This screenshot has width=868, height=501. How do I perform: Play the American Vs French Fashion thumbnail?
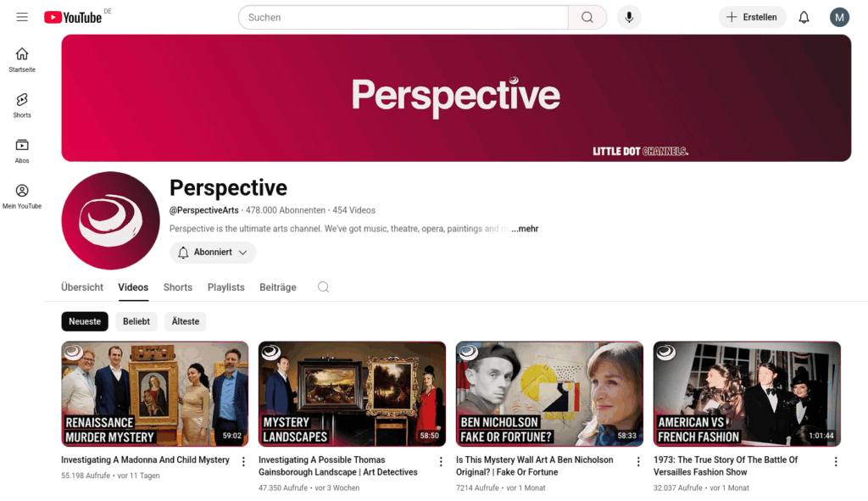(747, 393)
